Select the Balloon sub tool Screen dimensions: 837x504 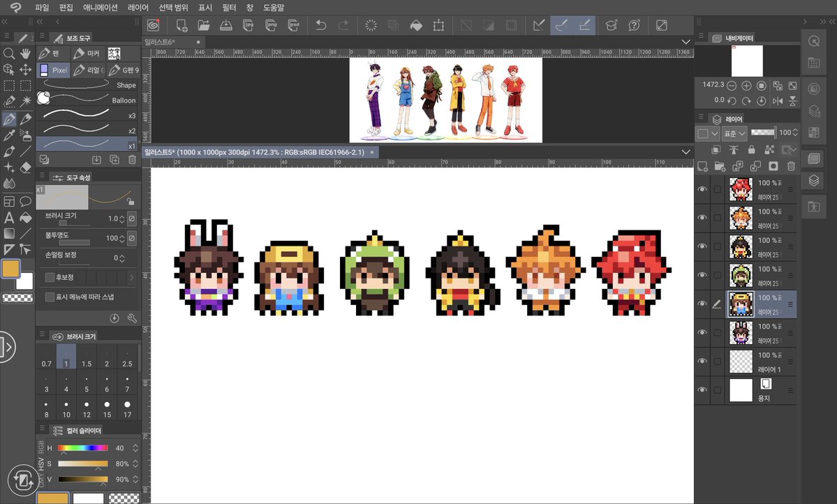tap(88, 100)
